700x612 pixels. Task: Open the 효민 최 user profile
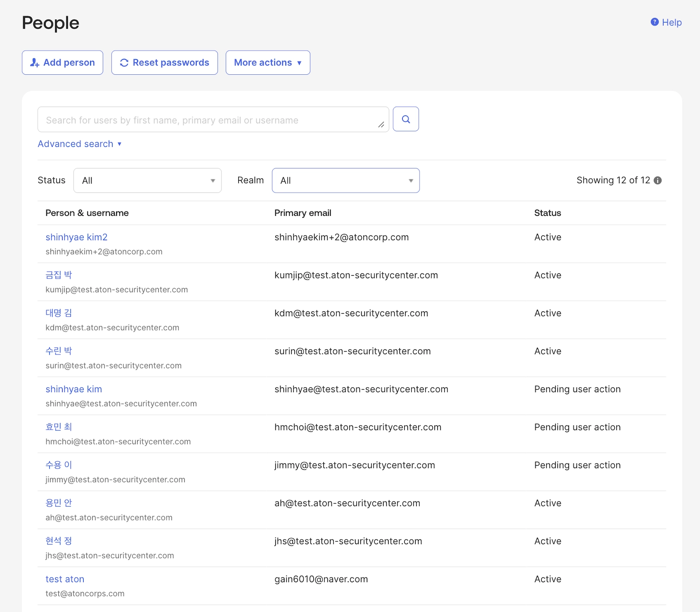(59, 427)
